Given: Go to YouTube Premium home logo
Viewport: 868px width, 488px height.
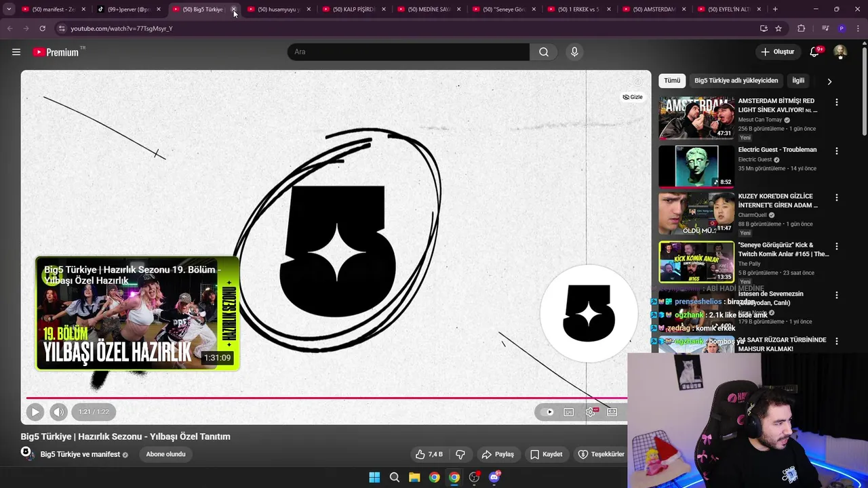Looking at the screenshot, I should pos(56,52).
